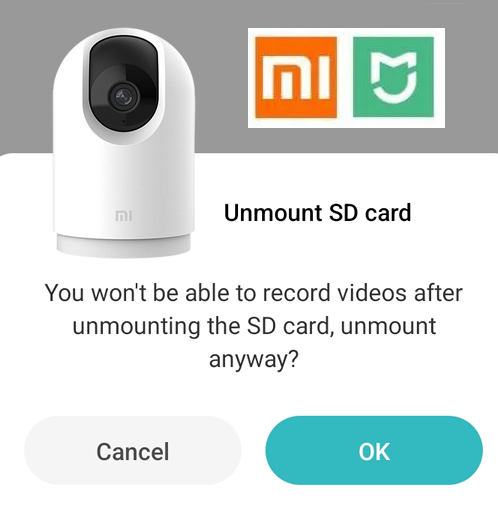Click the word "anyway?" in the message
This screenshot has height=506, width=498.
pyautogui.click(x=253, y=360)
